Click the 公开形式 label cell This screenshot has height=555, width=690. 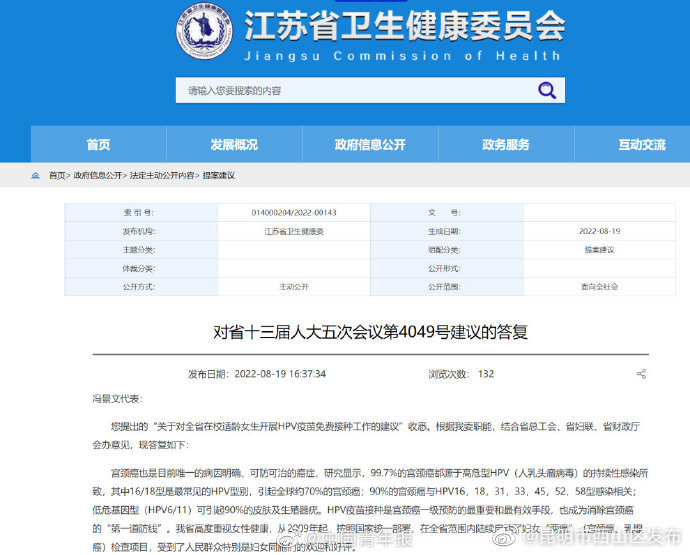[447, 268]
